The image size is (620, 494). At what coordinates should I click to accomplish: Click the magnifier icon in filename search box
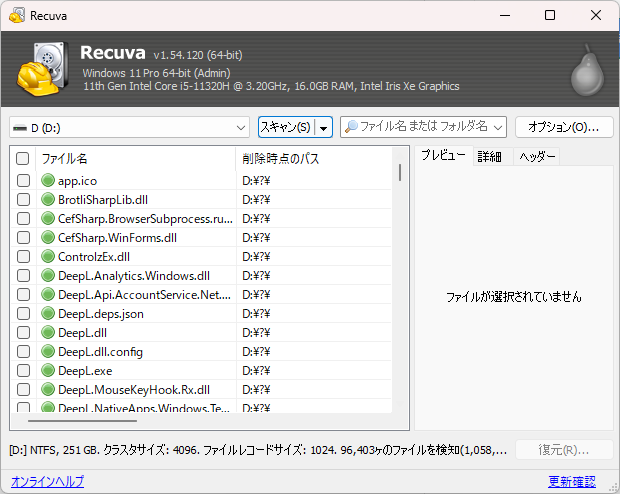pos(351,127)
